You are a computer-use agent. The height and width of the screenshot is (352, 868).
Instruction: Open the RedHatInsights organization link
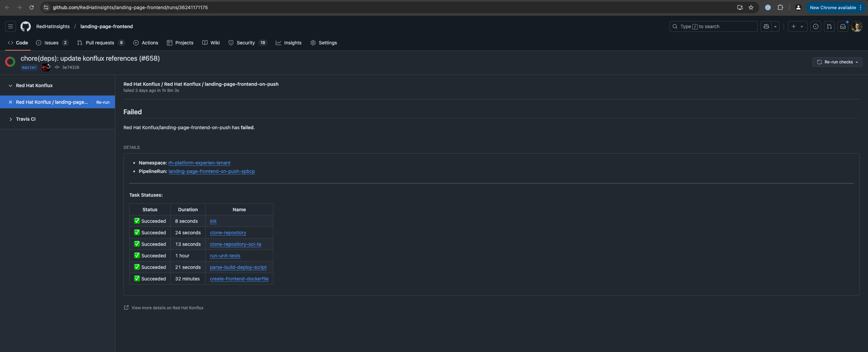click(53, 26)
